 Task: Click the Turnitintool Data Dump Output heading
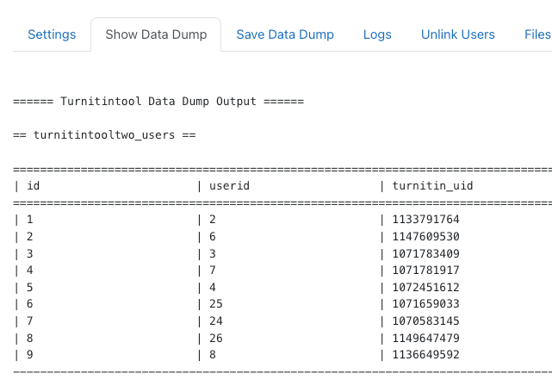click(x=158, y=102)
